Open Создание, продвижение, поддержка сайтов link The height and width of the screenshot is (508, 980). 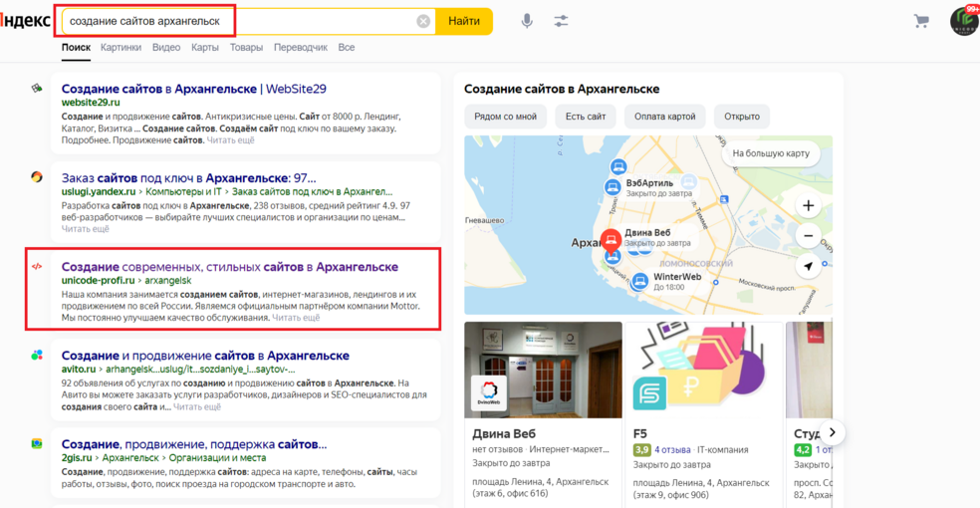(x=194, y=444)
